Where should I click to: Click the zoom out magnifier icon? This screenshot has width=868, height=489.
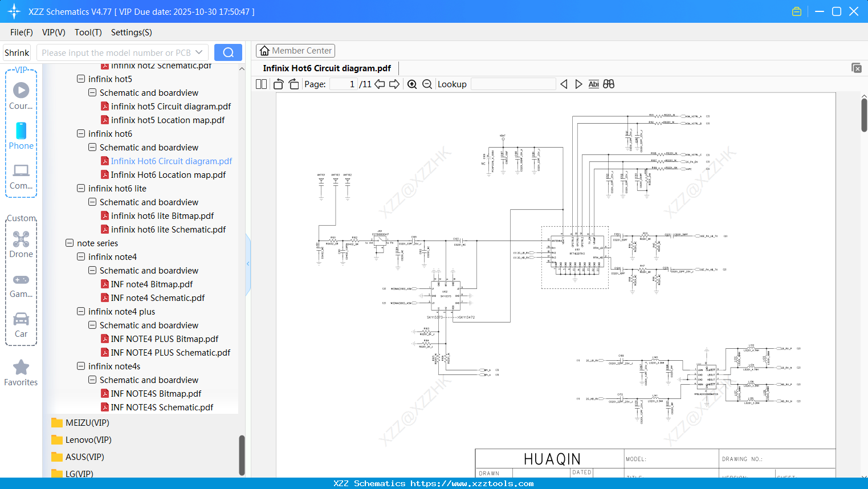pos(426,84)
